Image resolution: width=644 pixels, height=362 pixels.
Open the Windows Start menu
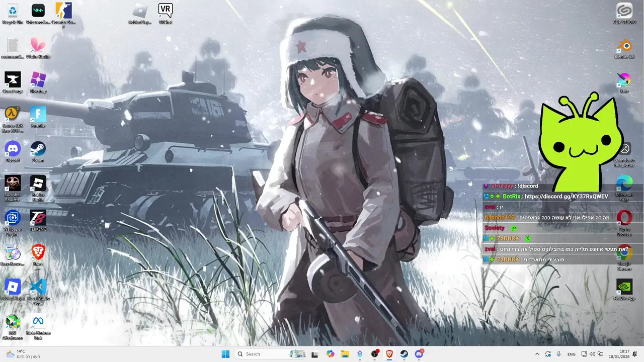pyautogui.click(x=225, y=354)
